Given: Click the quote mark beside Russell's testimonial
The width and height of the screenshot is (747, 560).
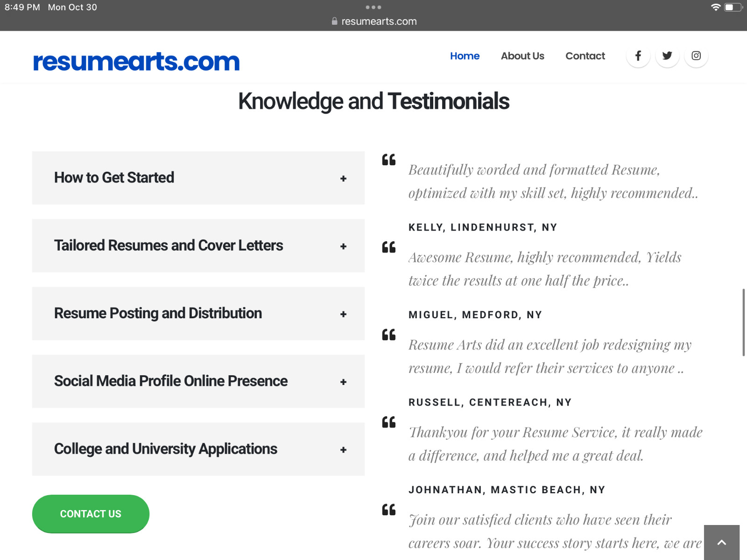Looking at the screenshot, I should click(x=389, y=335).
